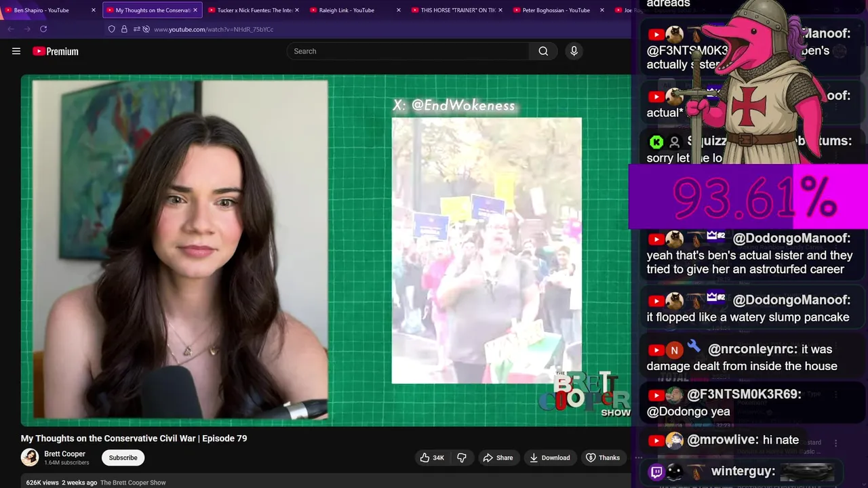The image size is (868, 488).
Task: Close the Tucker x Nick Fuentes tab
Action: [x=297, y=10]
